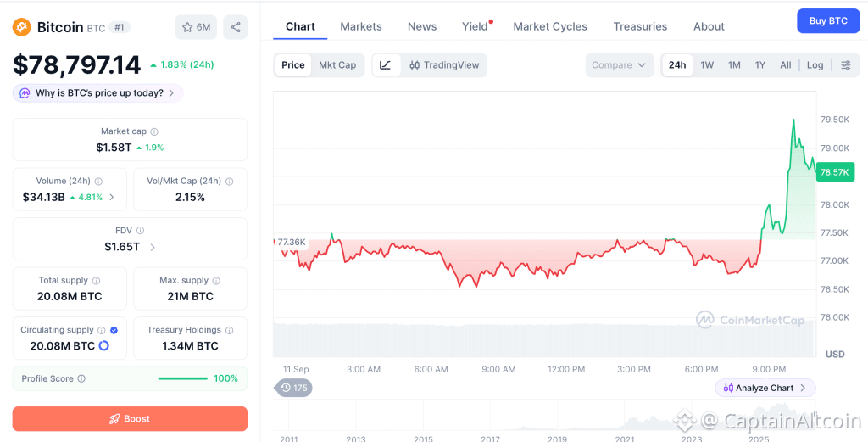The width and height of the screenshot is (868, 442).
Task: Open the 175 history clock badge
Action: 293,388
